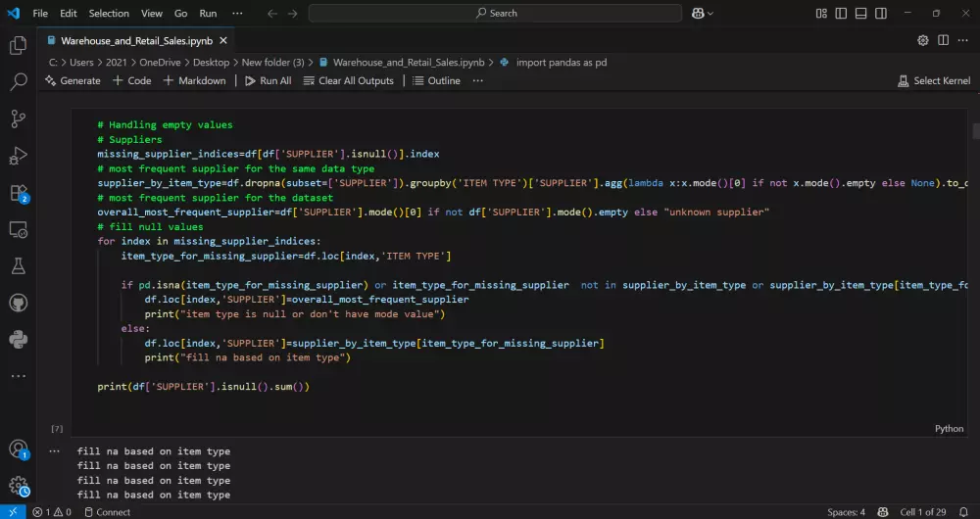This screenshot has width=980, height=519.
Task: Select 'New folder (3)' breadcrumb segment
Action: pos(273,63)
